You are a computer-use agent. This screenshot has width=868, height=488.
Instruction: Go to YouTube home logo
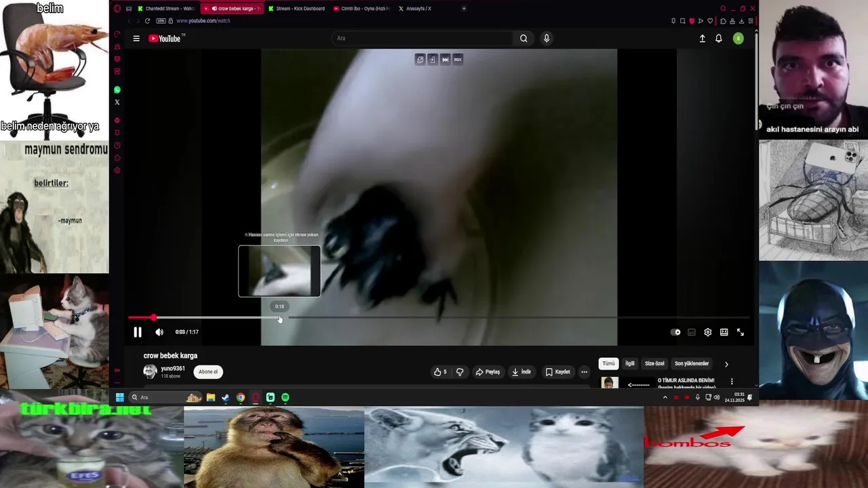coord(166,39)
